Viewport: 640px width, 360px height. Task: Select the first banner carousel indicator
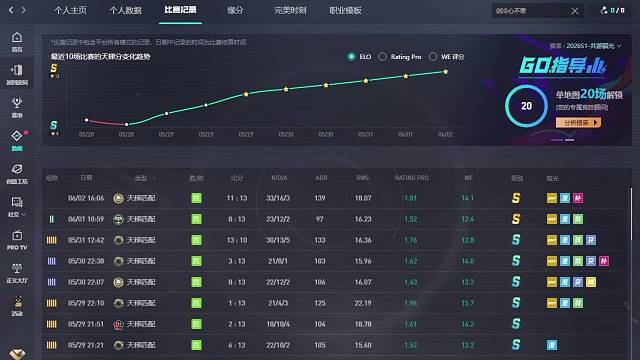coord(557,140)
